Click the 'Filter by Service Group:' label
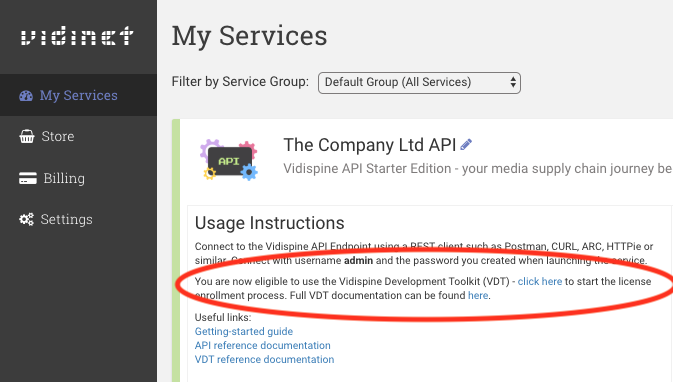 [240, 82]
